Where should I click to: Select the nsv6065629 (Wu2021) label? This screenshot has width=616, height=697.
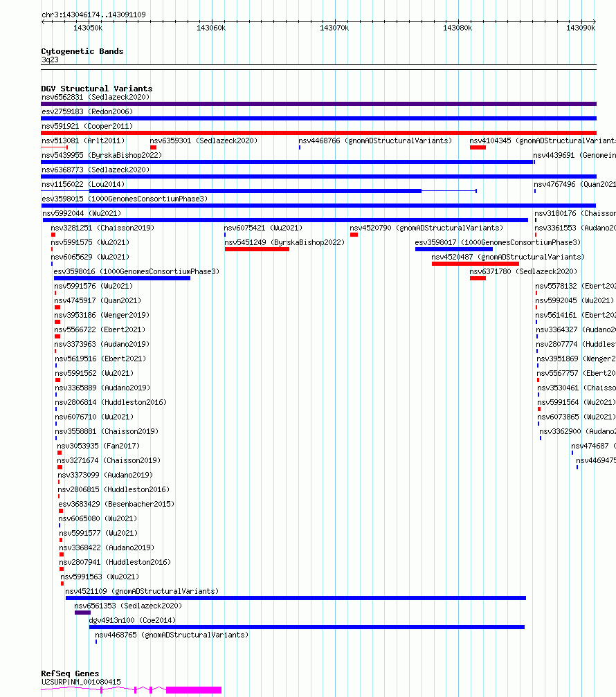(x=90, y=257)
